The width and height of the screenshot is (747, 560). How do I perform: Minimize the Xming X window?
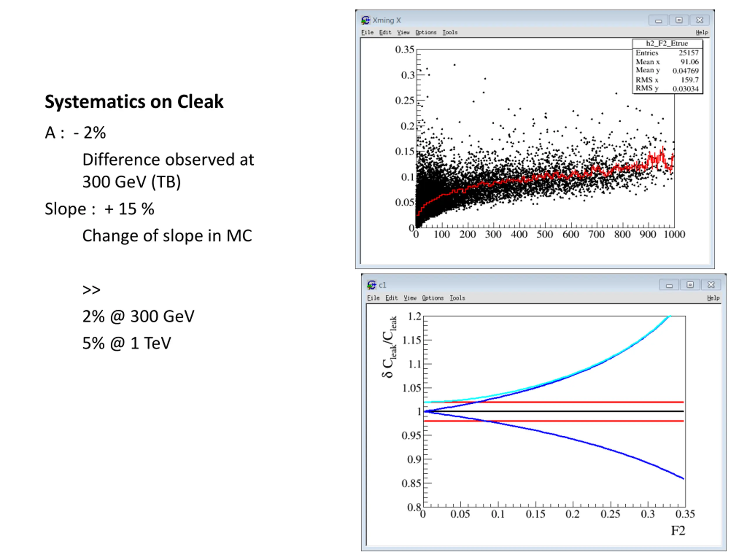pos(658,20)
